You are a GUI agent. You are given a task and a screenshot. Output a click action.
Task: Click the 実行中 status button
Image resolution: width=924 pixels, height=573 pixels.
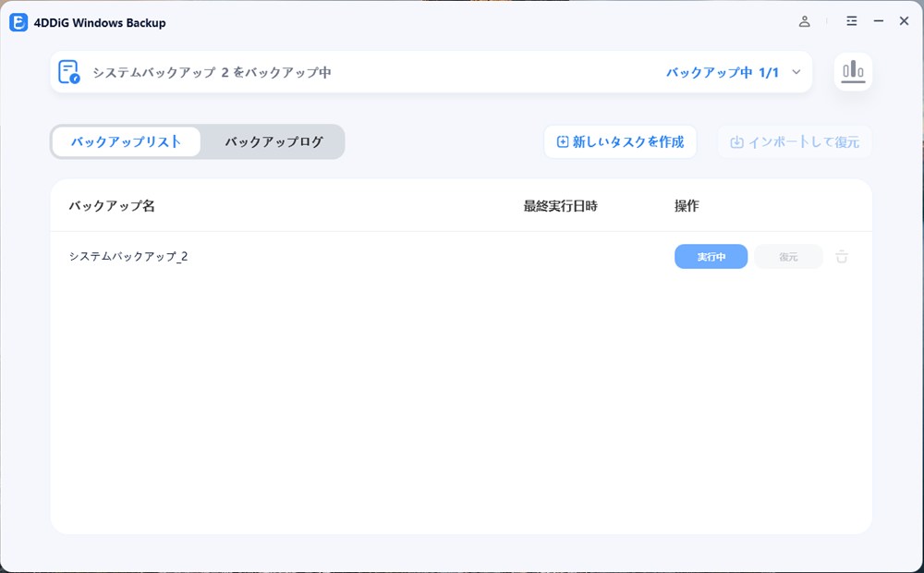point(711,257)
